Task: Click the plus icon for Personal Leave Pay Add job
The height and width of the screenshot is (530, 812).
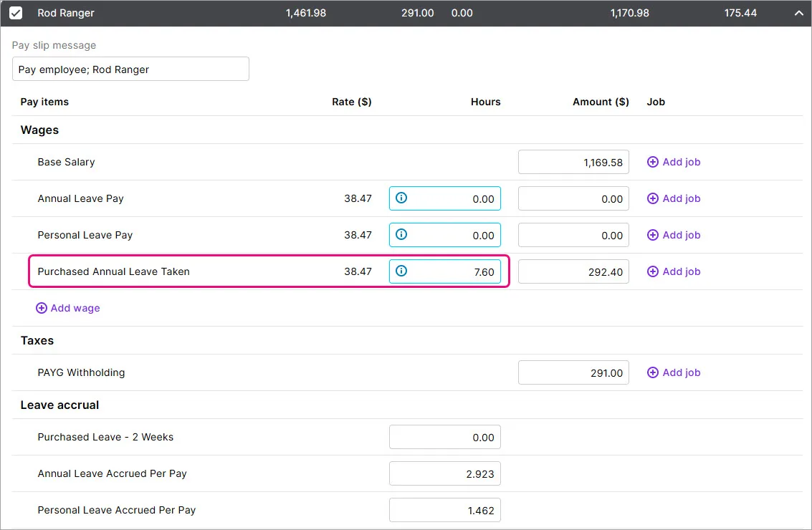Action: pyautogui.click(x=653, y=235)
